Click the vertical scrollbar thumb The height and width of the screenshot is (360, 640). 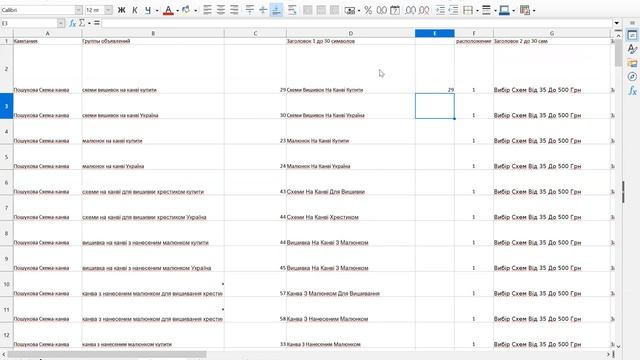(x=618, y=52)
